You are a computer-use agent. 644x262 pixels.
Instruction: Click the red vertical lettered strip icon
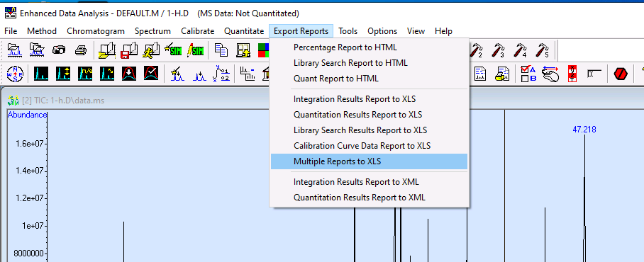point(572,74)
